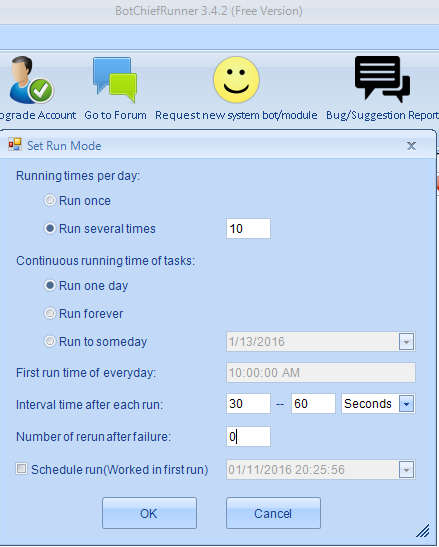Expand the Seconds unit dropdown
The image size is (439, 547).
point(406,404)
